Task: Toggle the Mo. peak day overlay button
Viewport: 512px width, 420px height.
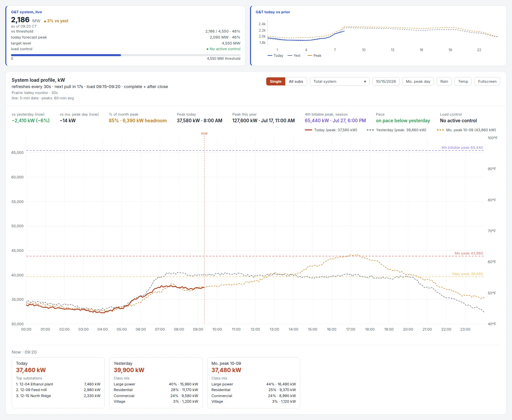Action: click(x=418, y=81)
